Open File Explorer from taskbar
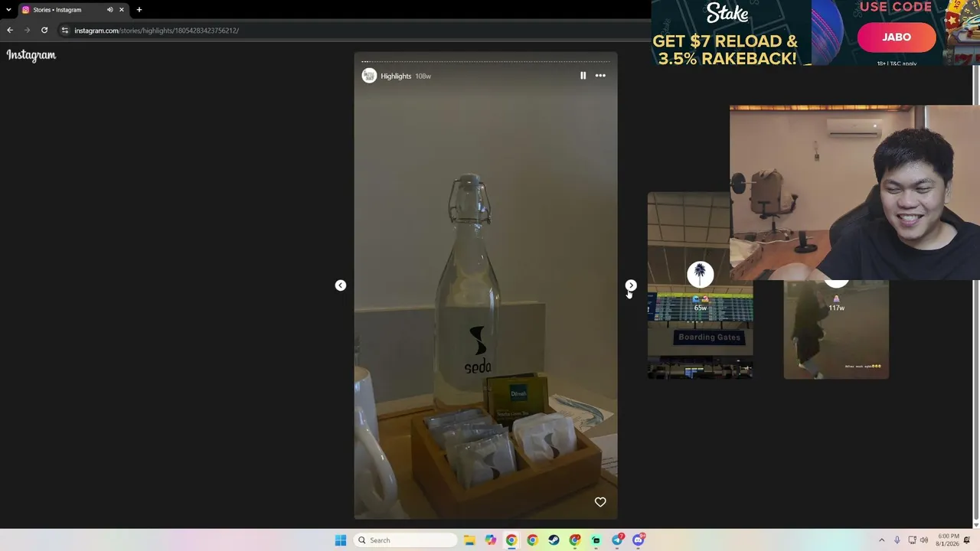Image resolution: width=980 pixels, height=551 pixels. 469,540
